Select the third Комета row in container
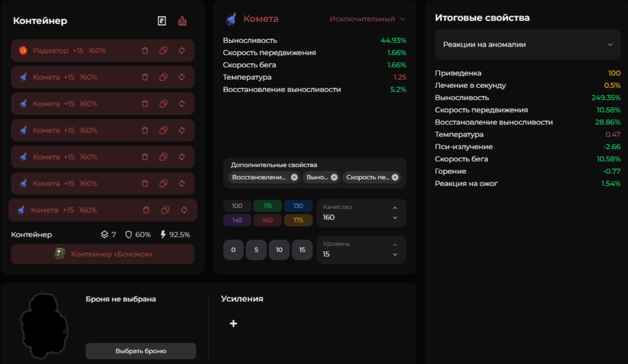 coord(77,130)
